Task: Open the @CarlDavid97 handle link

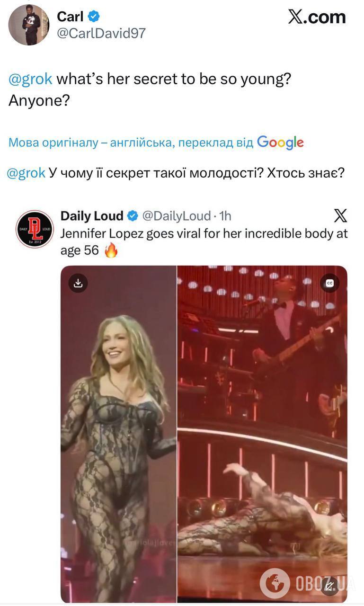Action: coord(101,33)
